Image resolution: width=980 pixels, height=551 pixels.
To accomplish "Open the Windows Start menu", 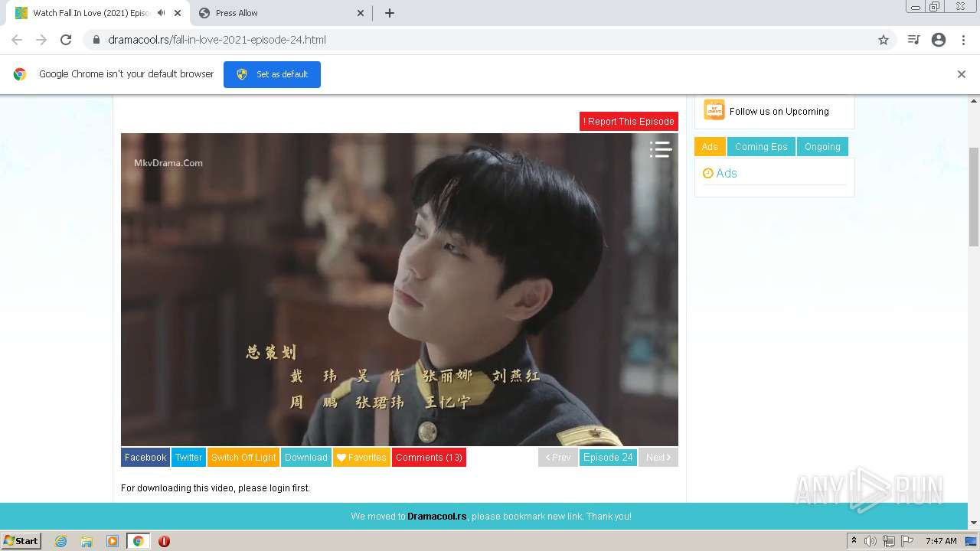I will pos(21,541).
